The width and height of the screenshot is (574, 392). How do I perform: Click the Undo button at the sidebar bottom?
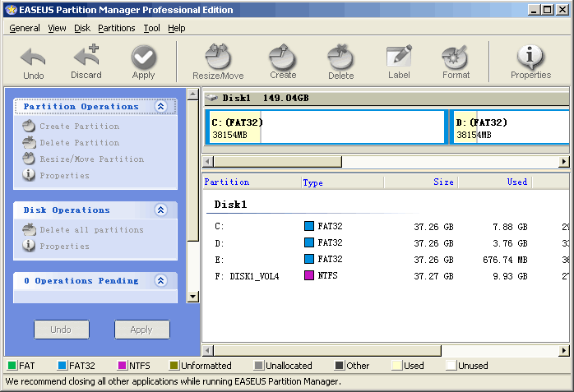(x=62, y=330)
